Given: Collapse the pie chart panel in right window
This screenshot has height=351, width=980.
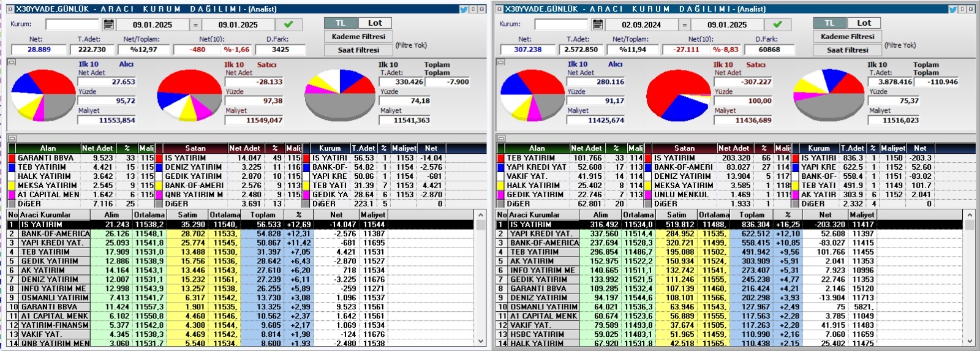Looking at the screenshot, I should pyautogui.click(x=500, y=62).
